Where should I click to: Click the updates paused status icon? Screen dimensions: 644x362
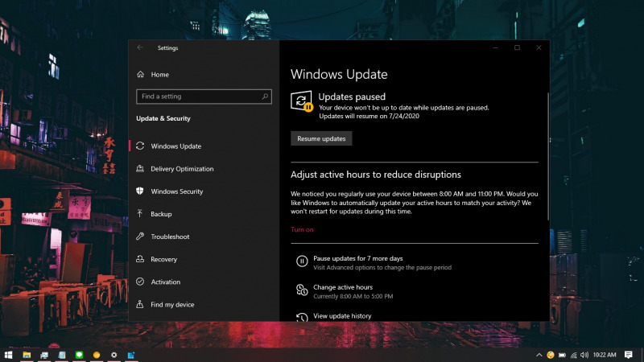click(x=302, y=101)
